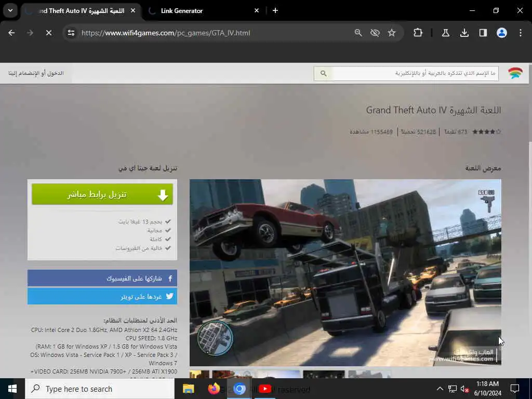
Task: Click the 521628 downloads count text
Action: point(418,131)
